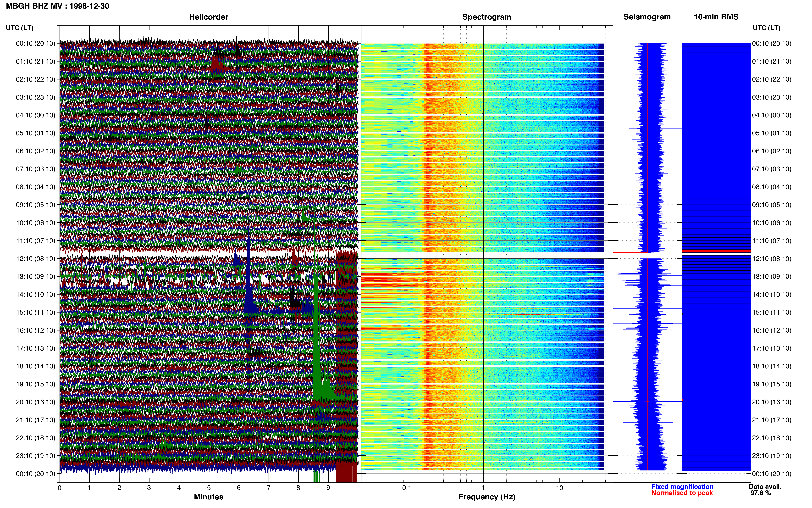Click left time label '16:10 (12:10)'
Viewport: 812px width, 508px height.
36,331
